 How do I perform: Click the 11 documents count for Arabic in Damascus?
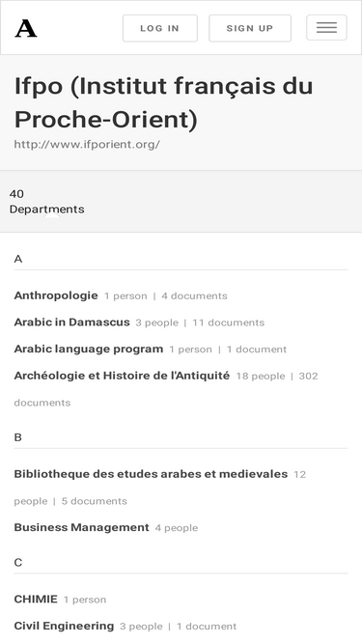pos(228,322)
